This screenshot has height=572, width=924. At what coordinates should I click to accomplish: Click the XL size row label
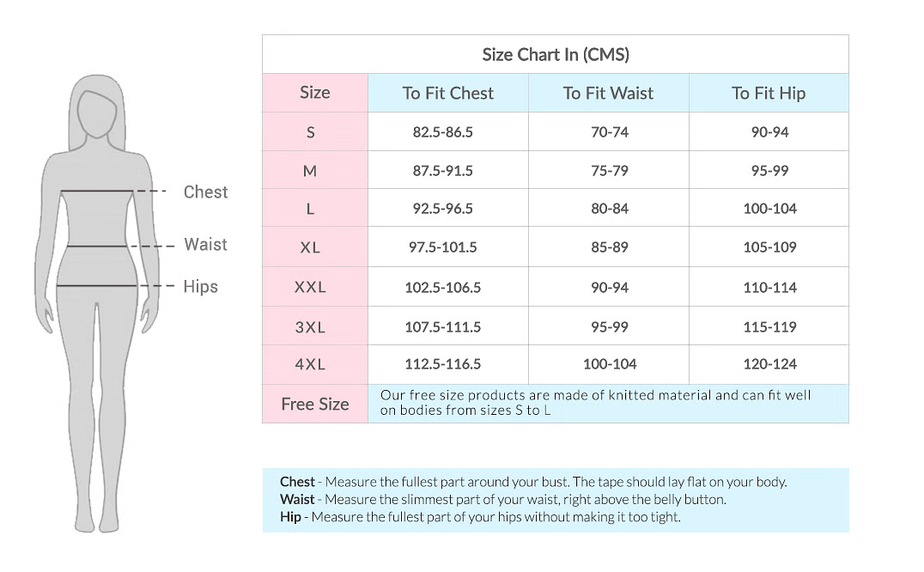click(310, 247)
